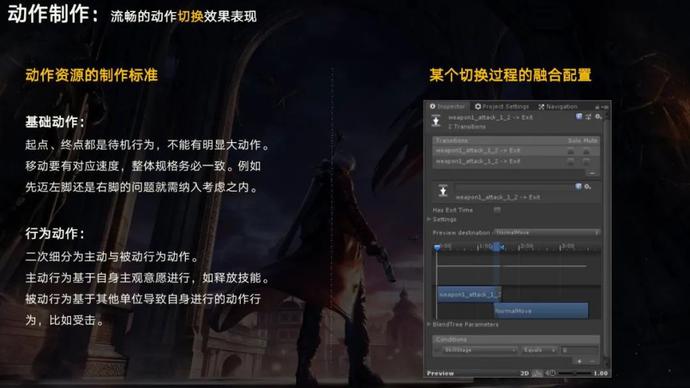Remove condition with the minus button in Conditions
690x388 pixels.
coord(592,361)
